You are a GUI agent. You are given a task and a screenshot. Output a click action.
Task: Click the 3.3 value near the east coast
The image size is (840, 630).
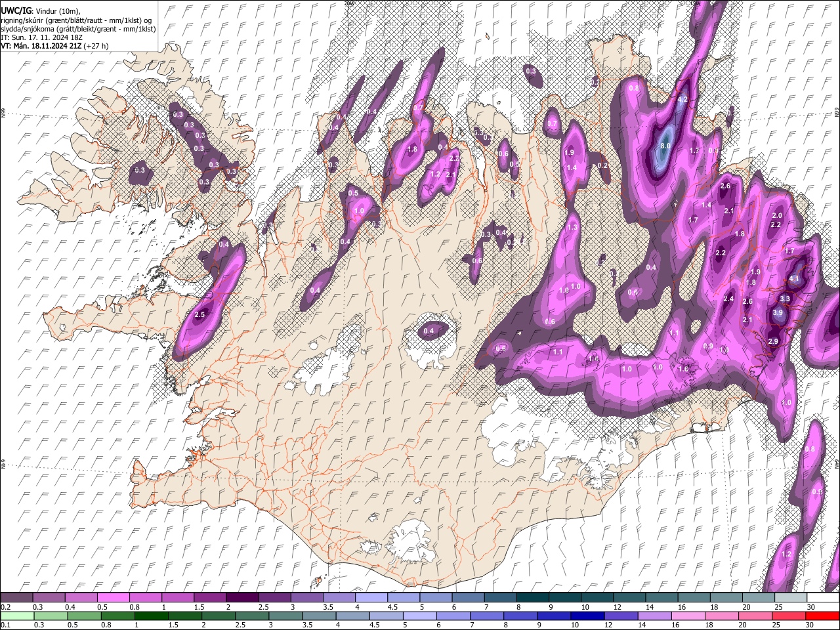tap(785, 299)
